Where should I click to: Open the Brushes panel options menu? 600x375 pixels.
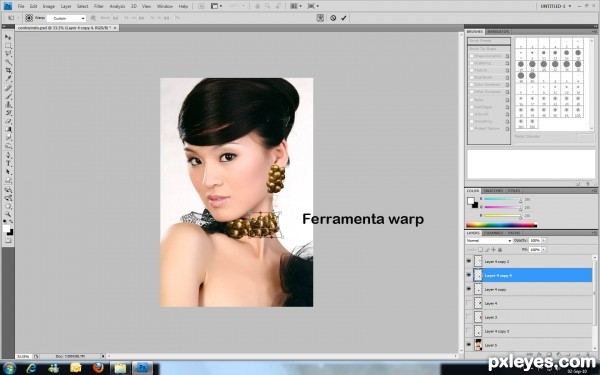[x=595, y=31]
